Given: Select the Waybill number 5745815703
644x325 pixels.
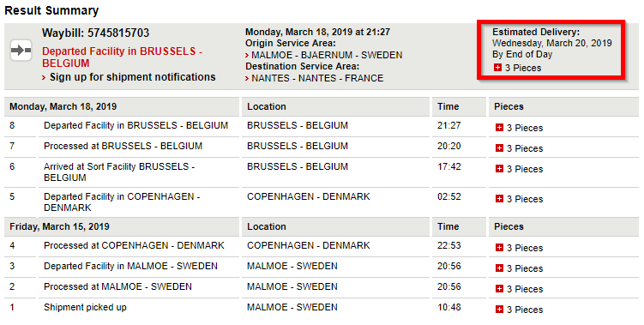Looking at the screenshot, I should click(118, 33).
